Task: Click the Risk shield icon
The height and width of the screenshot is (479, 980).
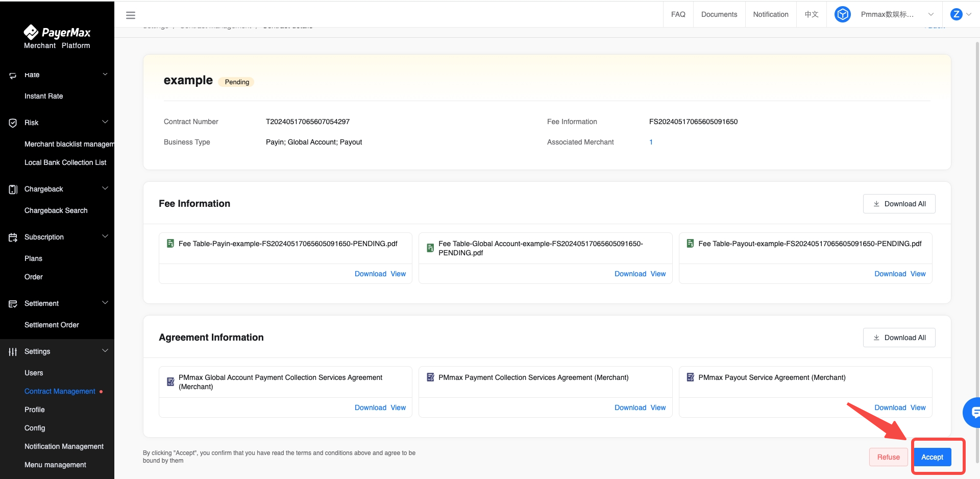Action: pos(13,123)
